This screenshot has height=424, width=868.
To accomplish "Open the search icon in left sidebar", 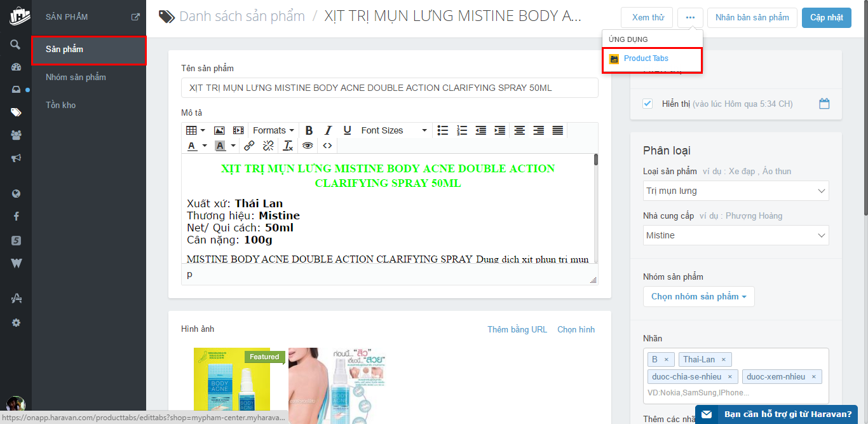I will tap(16, 44).
